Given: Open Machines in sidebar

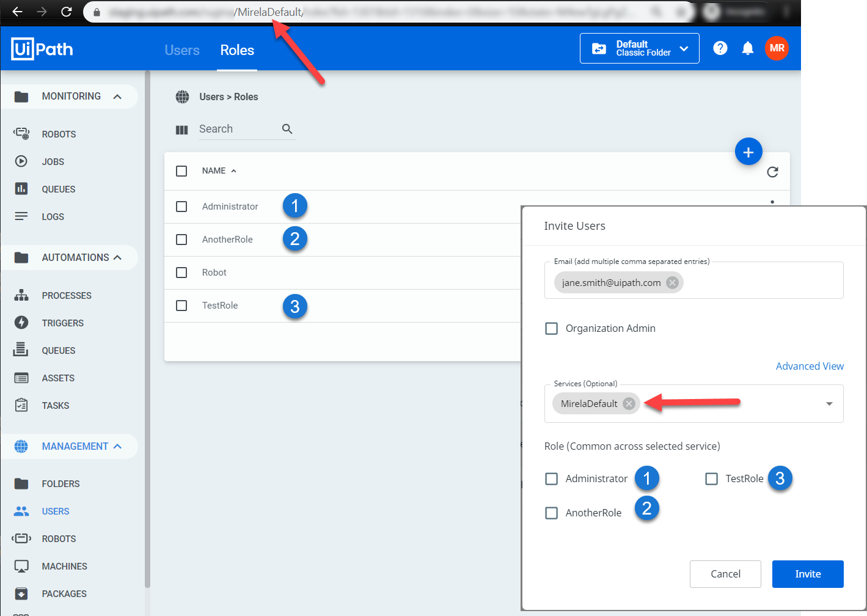Looking at the screenshot, I should (x=64, y=566).
